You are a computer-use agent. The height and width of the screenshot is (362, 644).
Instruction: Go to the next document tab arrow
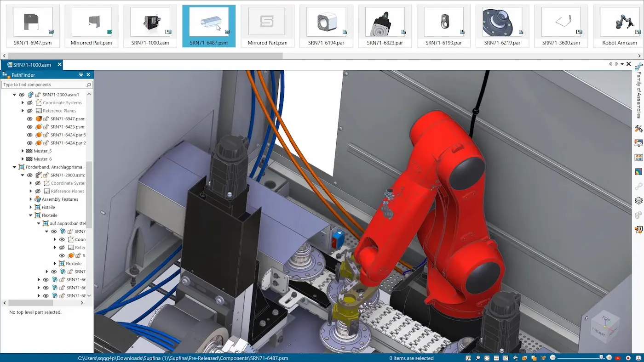click(x=616, y=64)
